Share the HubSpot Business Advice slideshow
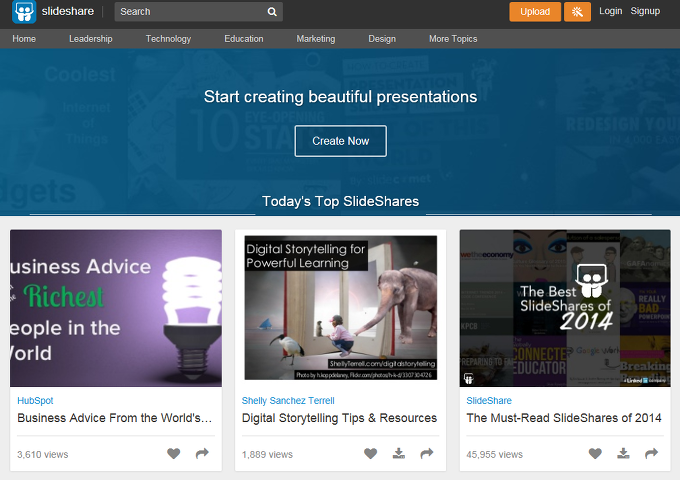Screen dimensions: 680x480 [x=202, y=454]
